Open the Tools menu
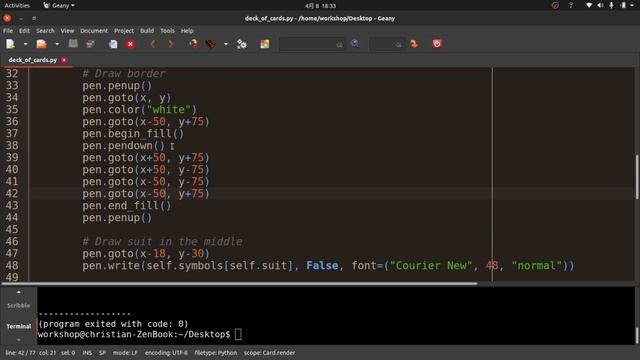The image size is (640, 360). 167,31
